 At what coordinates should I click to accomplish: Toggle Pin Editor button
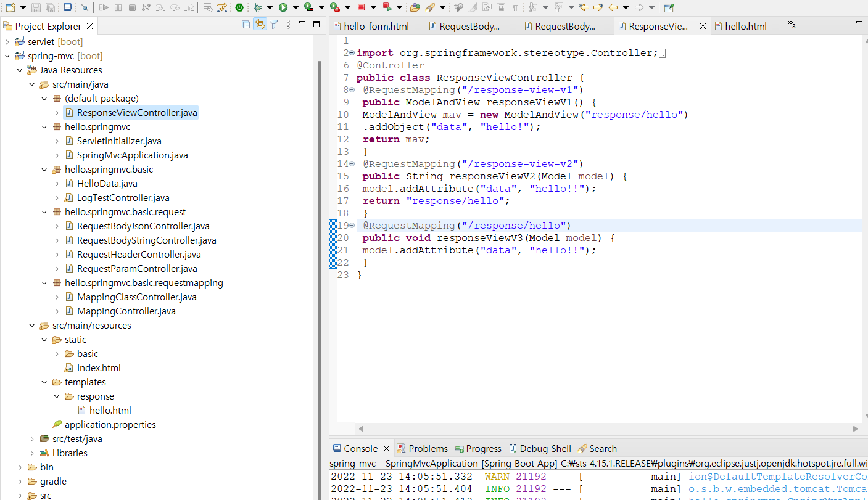(x=669, y=7)
